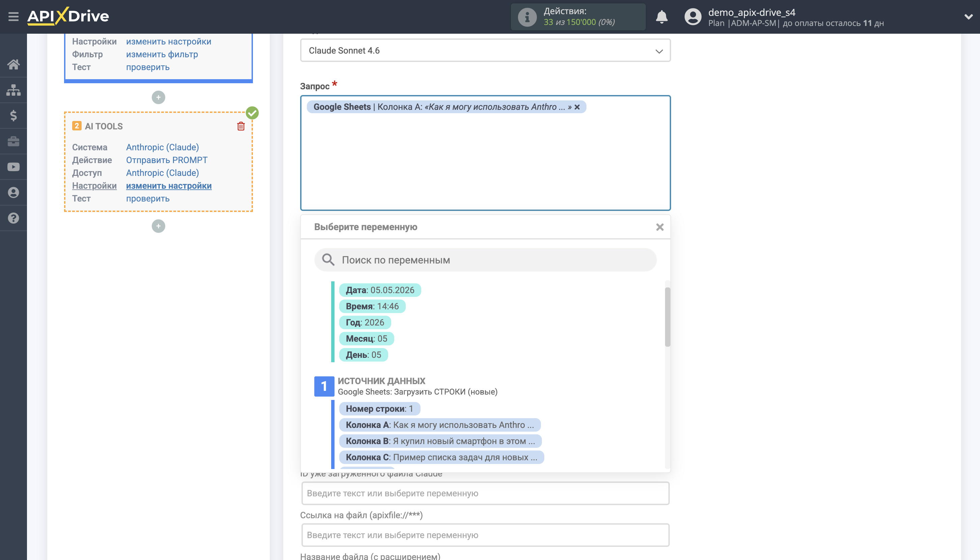Screen dimensions: 980x560
Task: Select the День: 05 variable
Action: 363,354
